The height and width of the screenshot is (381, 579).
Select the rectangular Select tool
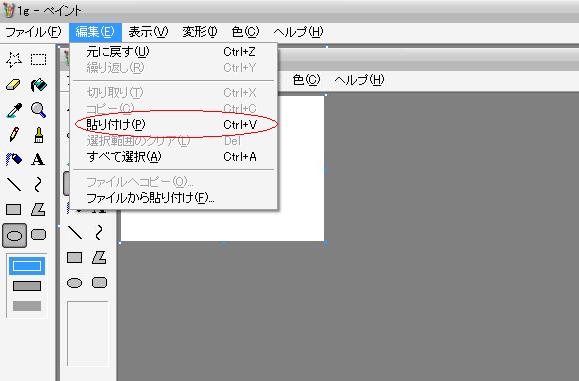(x=38, y=59)
